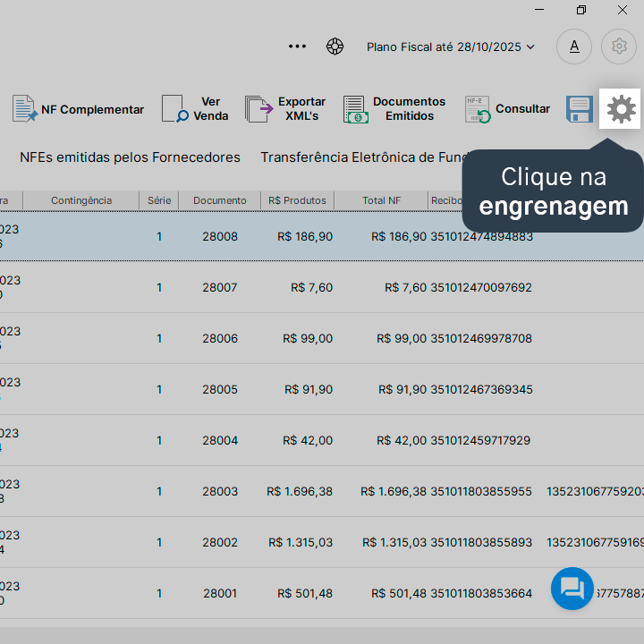Click R$ Produtos value R$ 42,00

[308, 440]
